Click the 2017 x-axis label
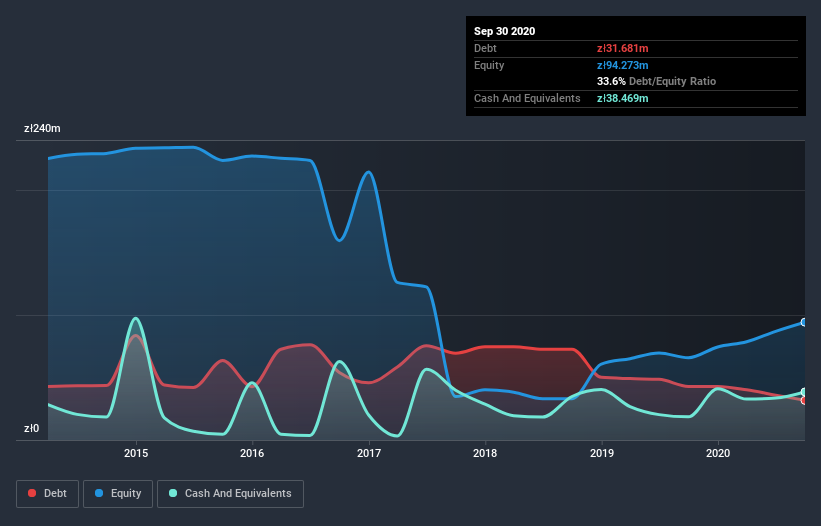Image resolution: width=821 pixels, height=526 pixels. (x=369, y=453)
